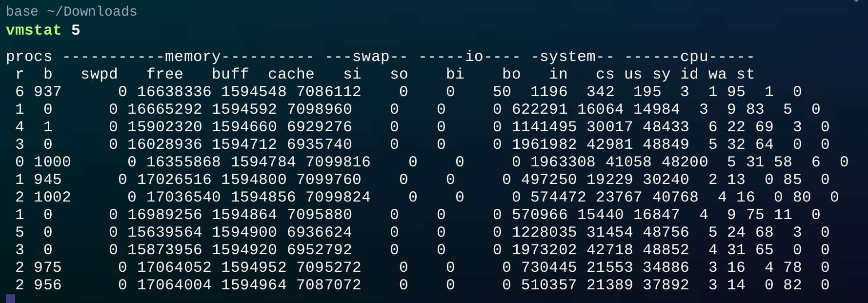Click the 'cpu' header group

694,57
